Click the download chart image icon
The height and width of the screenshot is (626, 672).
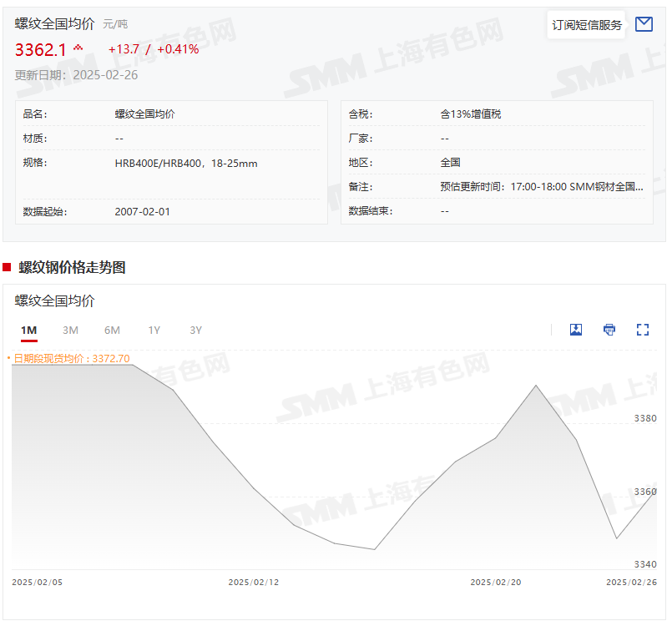coord(576,330)
